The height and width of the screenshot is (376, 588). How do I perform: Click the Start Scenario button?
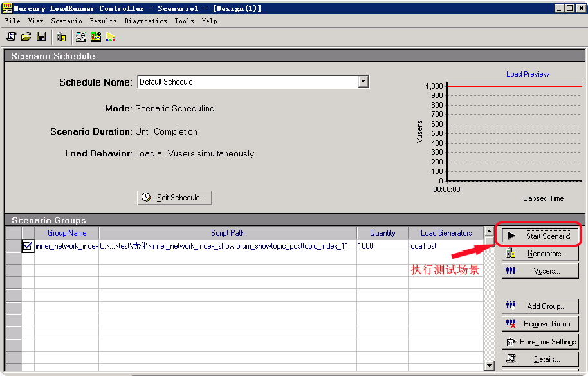tap(540, 236)
